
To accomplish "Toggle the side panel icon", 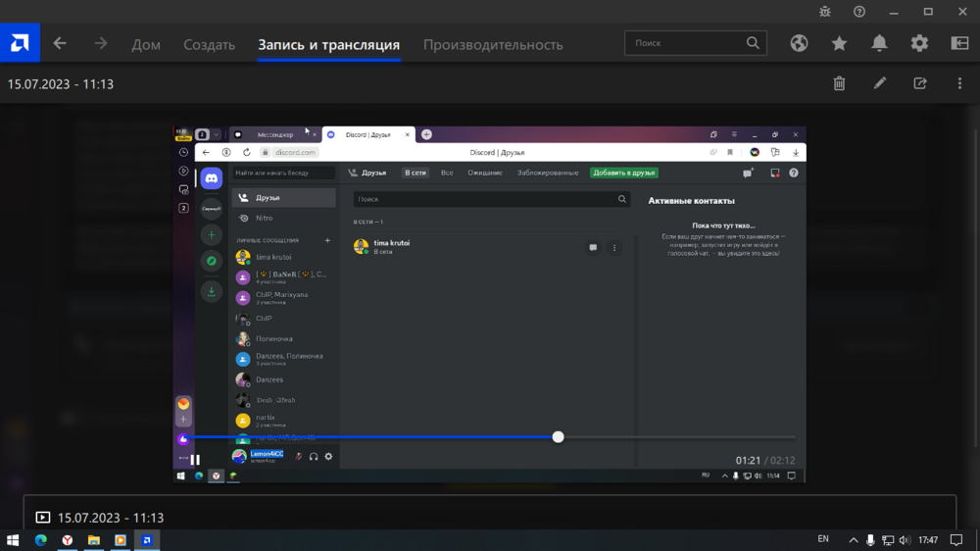I will tap(959, 43).
